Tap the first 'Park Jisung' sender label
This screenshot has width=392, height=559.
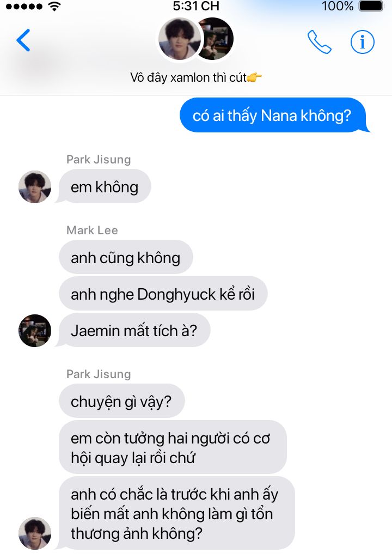click(x=99, y=159)
